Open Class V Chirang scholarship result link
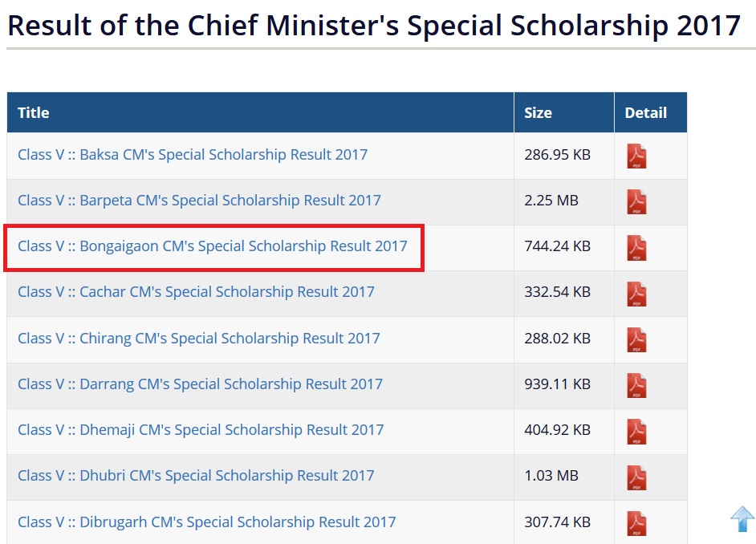The height and width of the screenshot is (544, 756). tap(199, 338)
